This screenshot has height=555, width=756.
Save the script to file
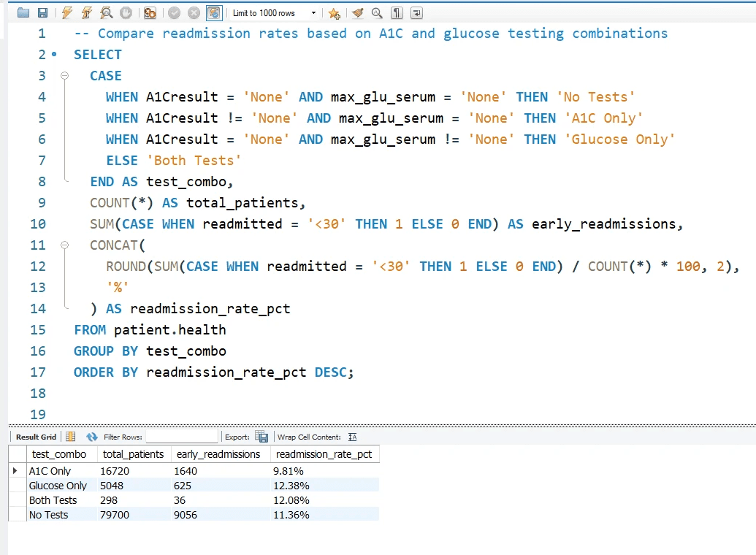click(43, 13)
